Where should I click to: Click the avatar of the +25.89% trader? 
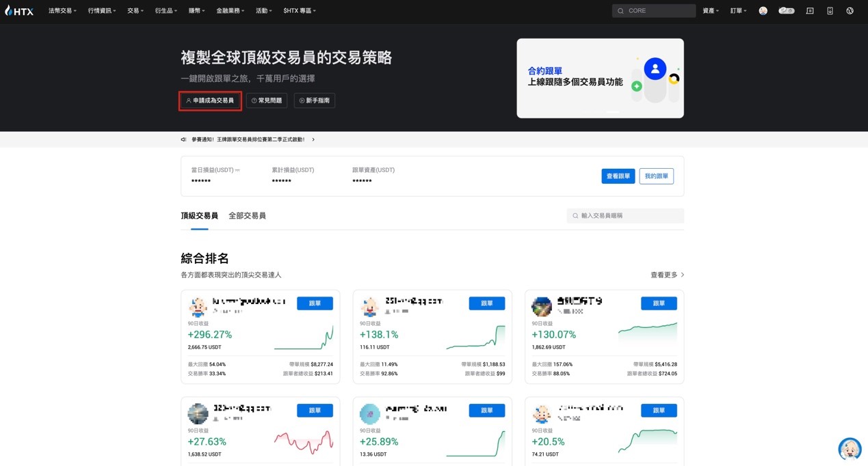click(370, 413)
